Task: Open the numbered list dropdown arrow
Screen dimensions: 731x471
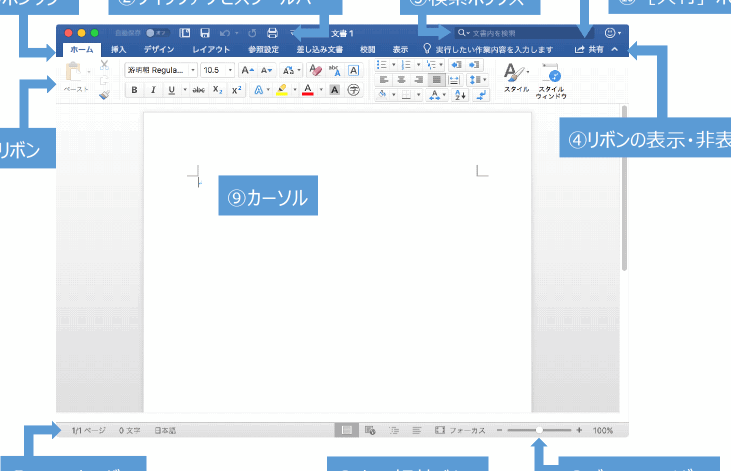Action: (x=418, y=65)
